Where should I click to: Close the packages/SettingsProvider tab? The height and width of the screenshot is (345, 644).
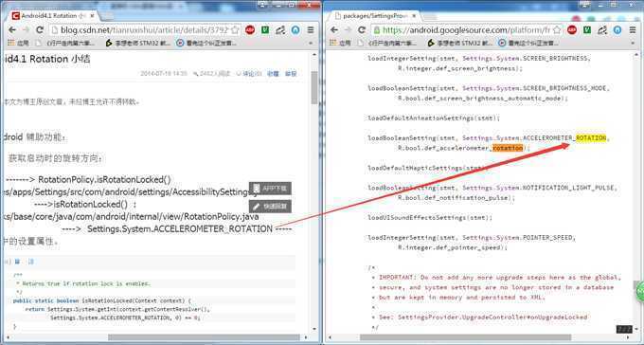[414, 15]
